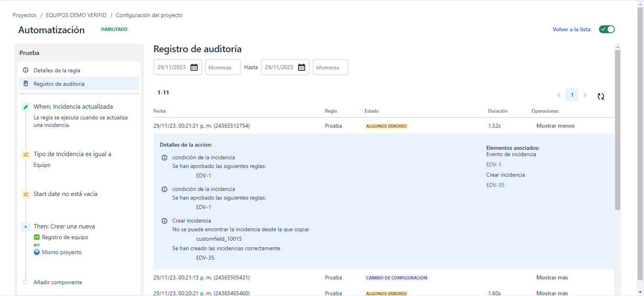
Task: Click the Registro de auditoría document icon
Action: [x=26, y=83]
